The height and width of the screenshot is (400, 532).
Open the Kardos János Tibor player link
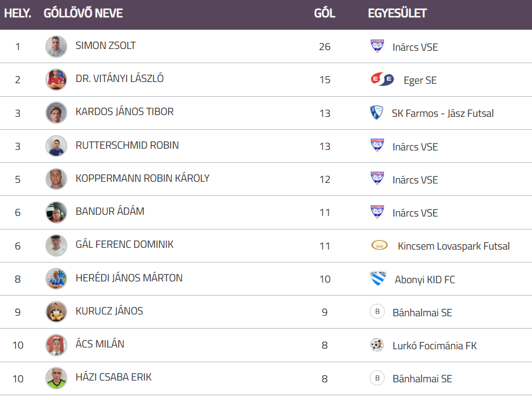[x=124, y=112]
